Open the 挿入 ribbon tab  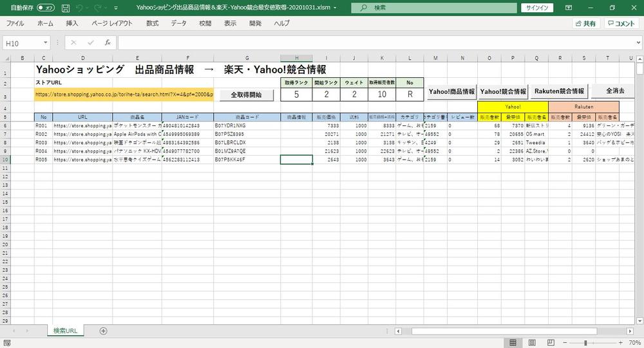point(72,23)
